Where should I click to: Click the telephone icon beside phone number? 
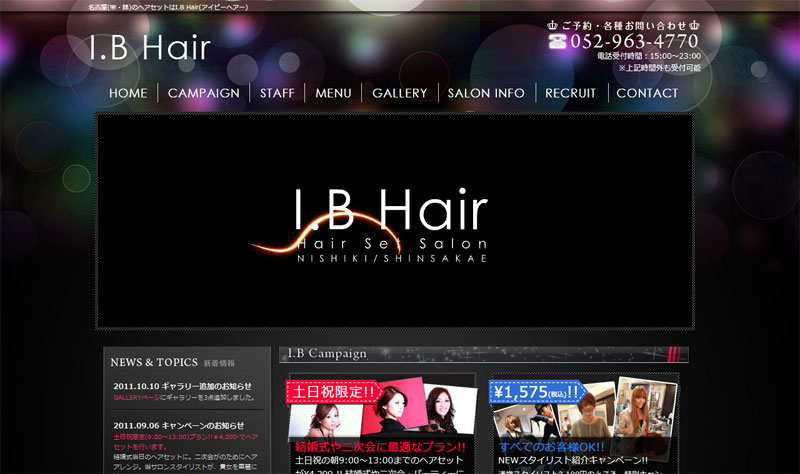[x=558, y=41]
